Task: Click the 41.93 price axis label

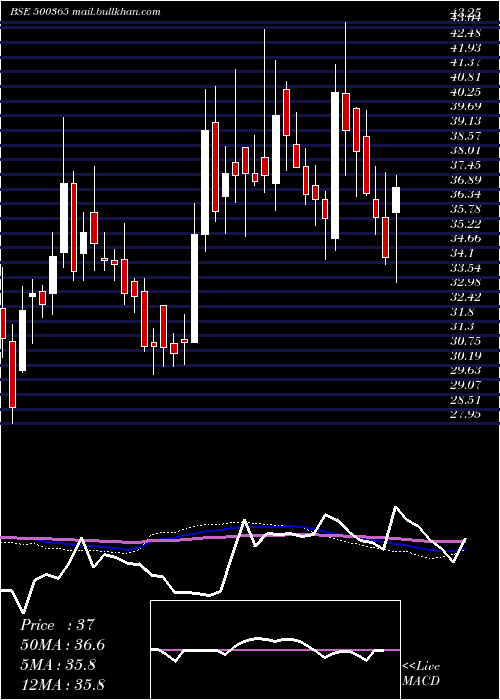Action: coord(466,48)
